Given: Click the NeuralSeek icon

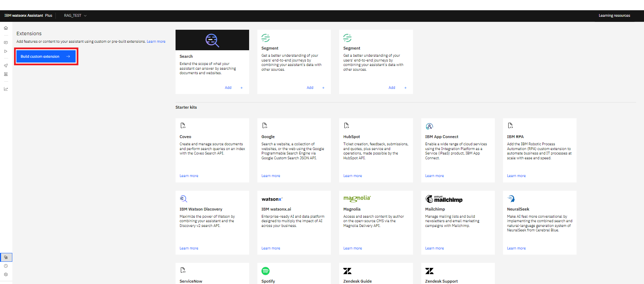Looking at the screenshot, I should click(511, 199).
